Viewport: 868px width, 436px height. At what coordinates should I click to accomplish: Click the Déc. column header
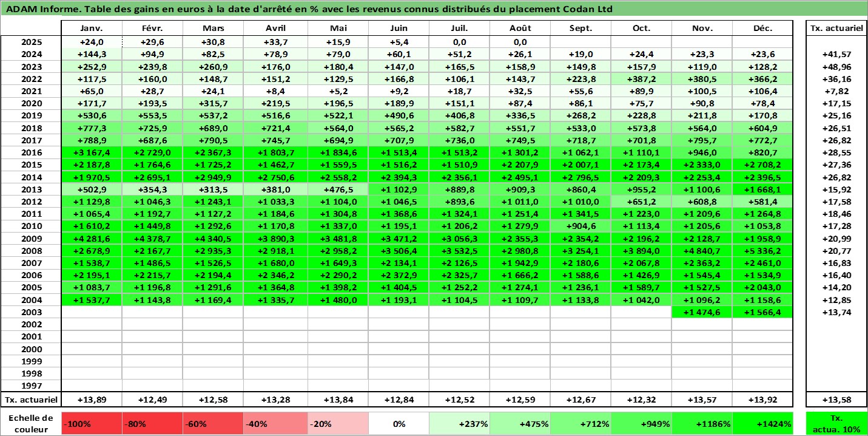point(762,28)
